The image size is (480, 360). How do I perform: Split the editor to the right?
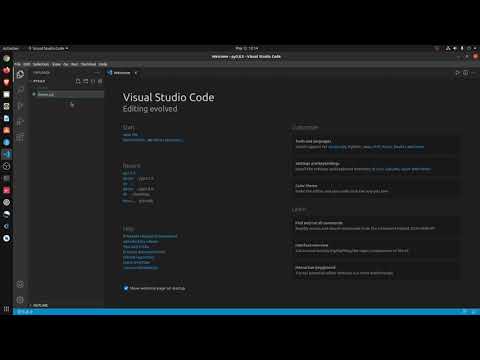(465, 73)
